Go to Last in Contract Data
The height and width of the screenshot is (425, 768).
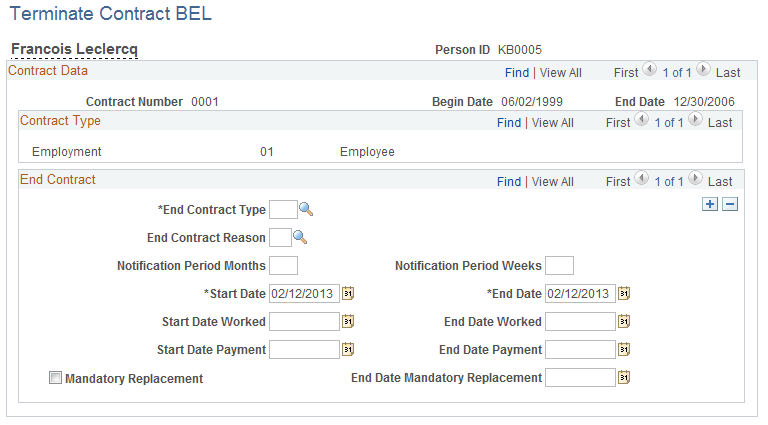pos(728,73)
